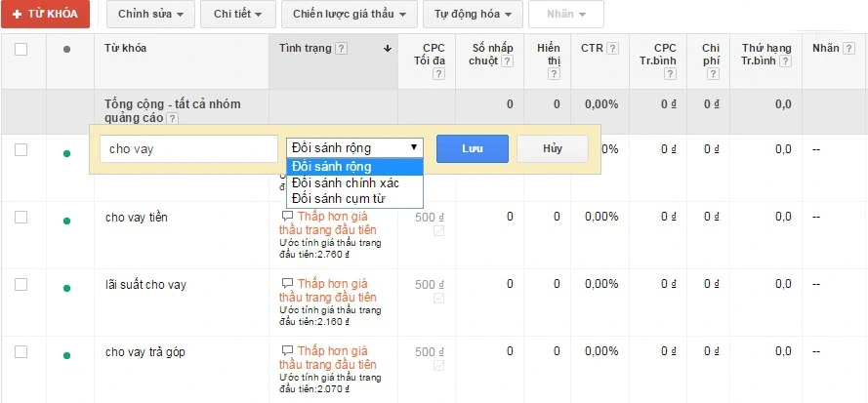This screenshot has height=403, width=868.
Task: Check the box for cho vay tiền keyword
Action: click(x=21, y=217)
